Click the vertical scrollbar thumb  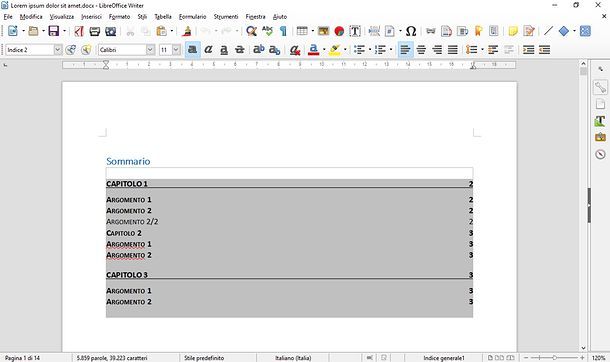583,72
